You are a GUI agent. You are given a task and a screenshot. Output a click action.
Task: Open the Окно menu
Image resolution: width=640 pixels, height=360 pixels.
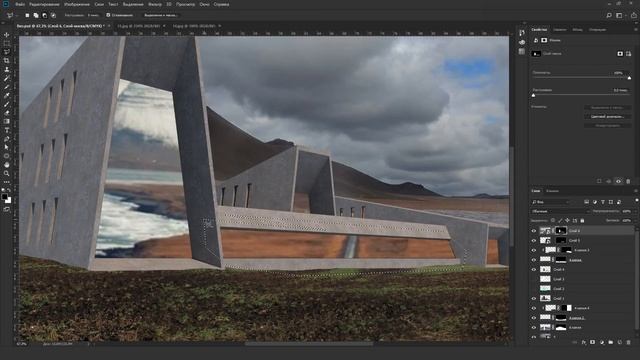tap(204, 4)
